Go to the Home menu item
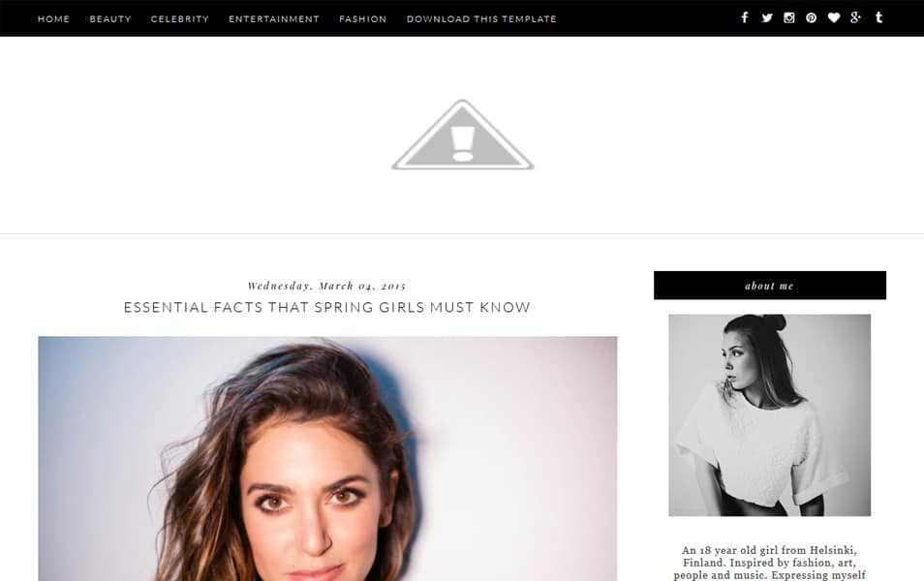Image resolution: width=924 pixels, height=581 pixels. pos(53,18)
